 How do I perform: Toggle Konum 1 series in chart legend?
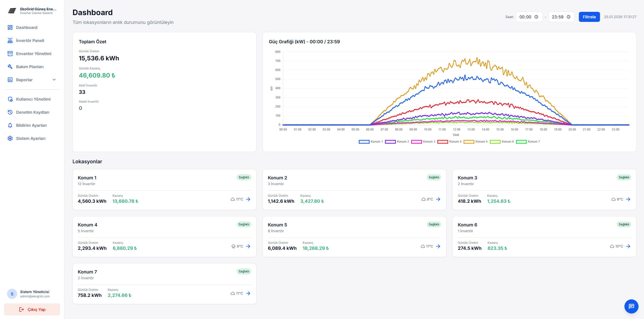tap(370, 142)
